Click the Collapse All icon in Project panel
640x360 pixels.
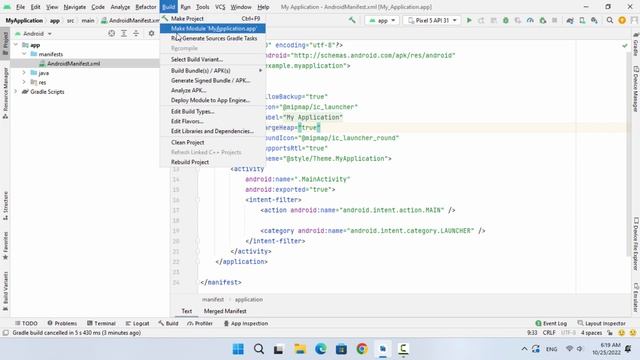(x=136, y=33)
